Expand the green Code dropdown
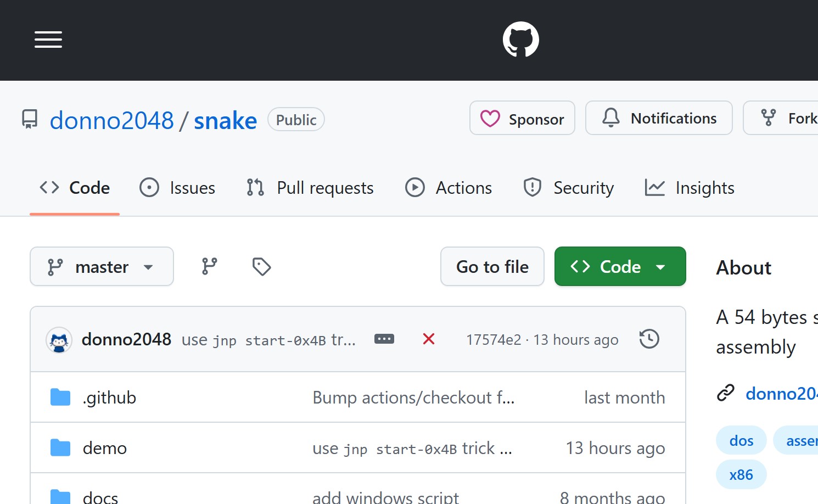The image size is (818, 504). pyautogui.click(x=620, y=267)
